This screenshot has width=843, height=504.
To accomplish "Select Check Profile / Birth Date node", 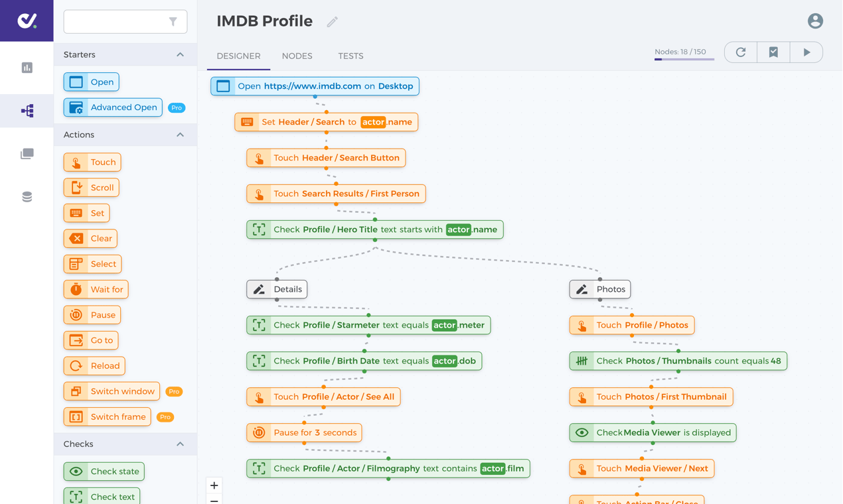I will click(364, 361).
